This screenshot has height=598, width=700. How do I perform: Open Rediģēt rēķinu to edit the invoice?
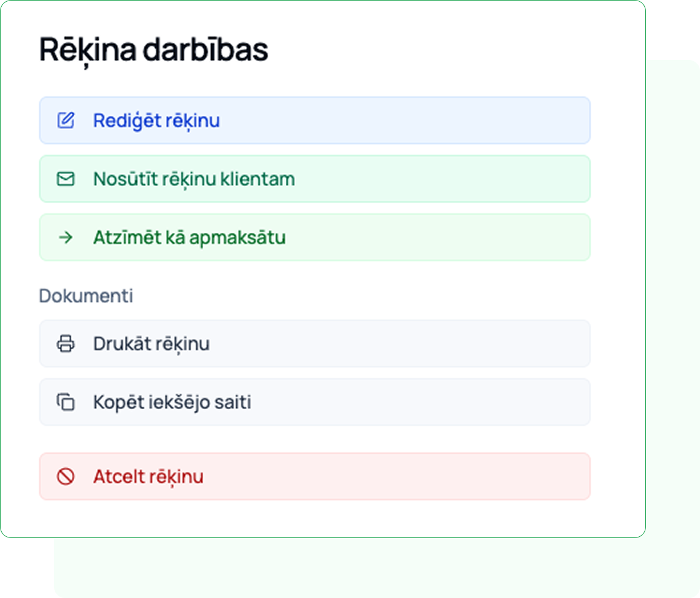click(x=315, y=121)
